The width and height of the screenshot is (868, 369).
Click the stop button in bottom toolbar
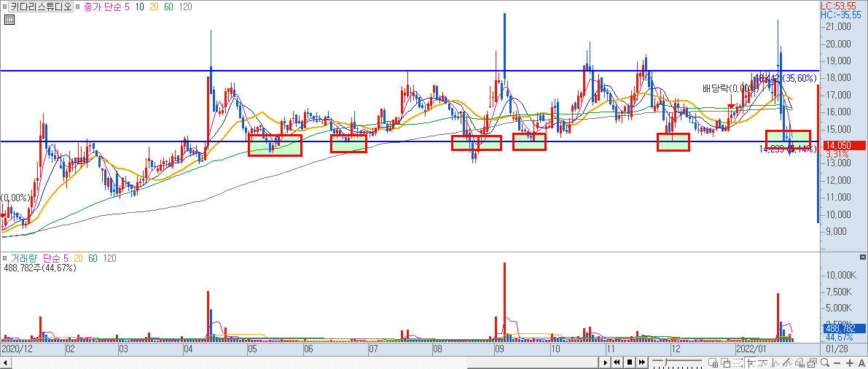point(630,362)
